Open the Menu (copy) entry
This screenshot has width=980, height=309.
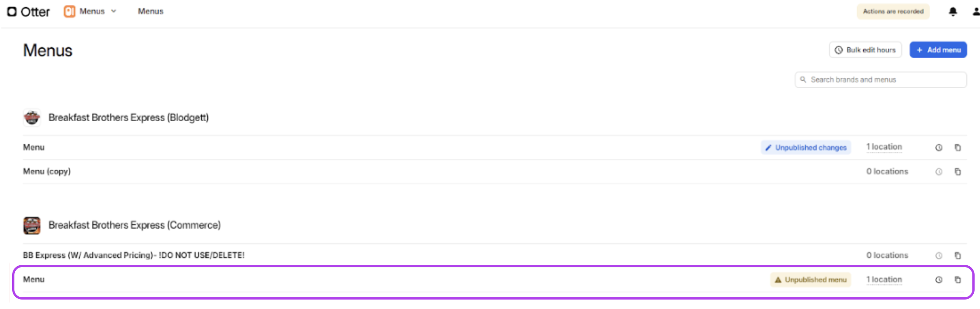pyautogui.click(x=47, y=172)
